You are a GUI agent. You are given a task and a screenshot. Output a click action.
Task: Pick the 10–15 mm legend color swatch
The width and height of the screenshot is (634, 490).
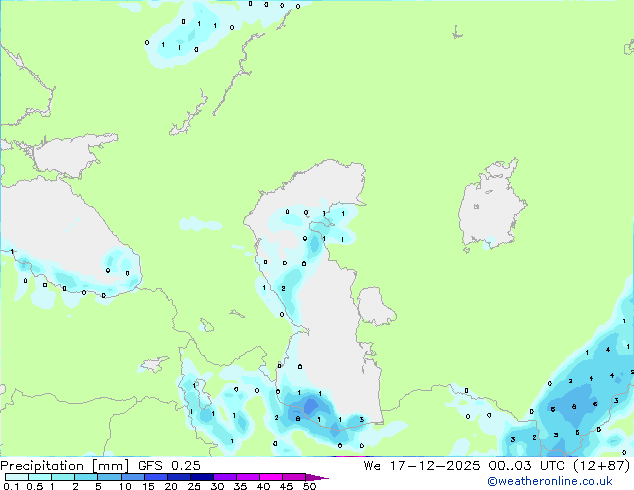click(x=132, y=477)
